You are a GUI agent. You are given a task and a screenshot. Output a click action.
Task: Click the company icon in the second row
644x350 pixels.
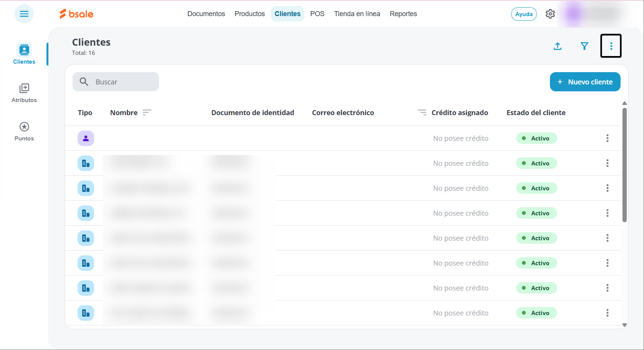86,163
